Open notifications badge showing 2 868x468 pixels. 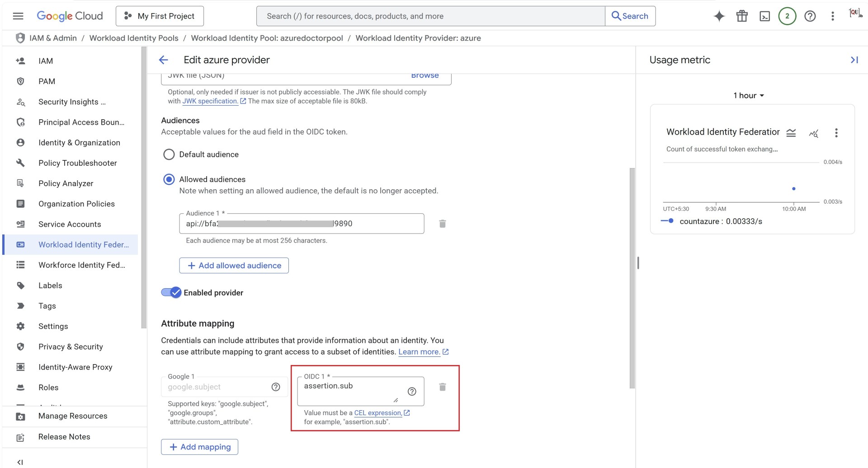[787, 16]
